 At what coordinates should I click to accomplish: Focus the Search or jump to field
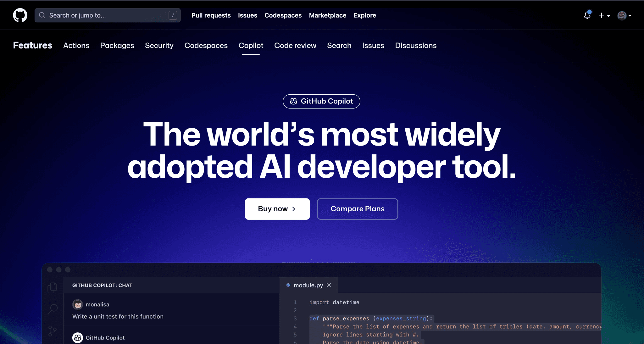point(108,15)
